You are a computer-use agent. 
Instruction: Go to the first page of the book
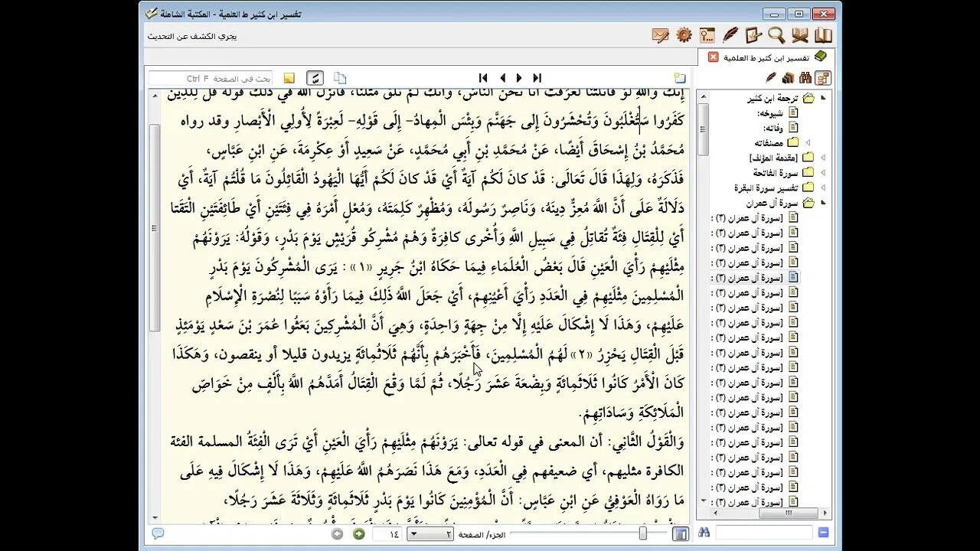click(x=483, y=78)
